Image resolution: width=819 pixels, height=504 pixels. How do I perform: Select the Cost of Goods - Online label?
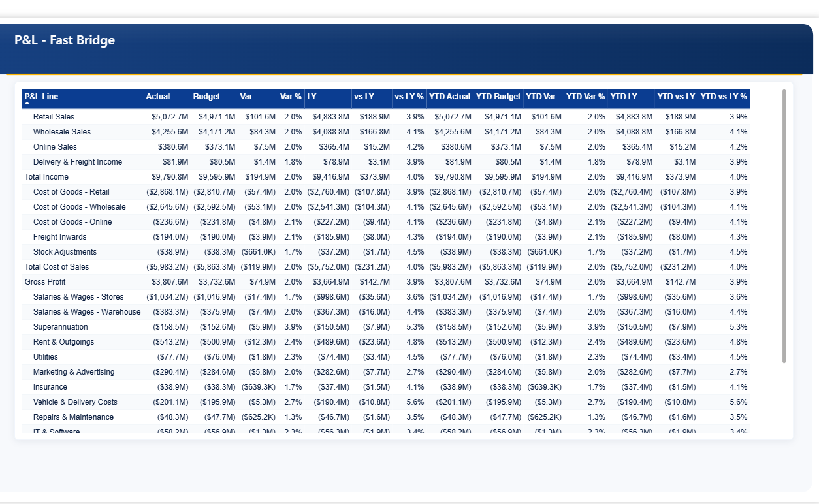(x=72, y=222)
